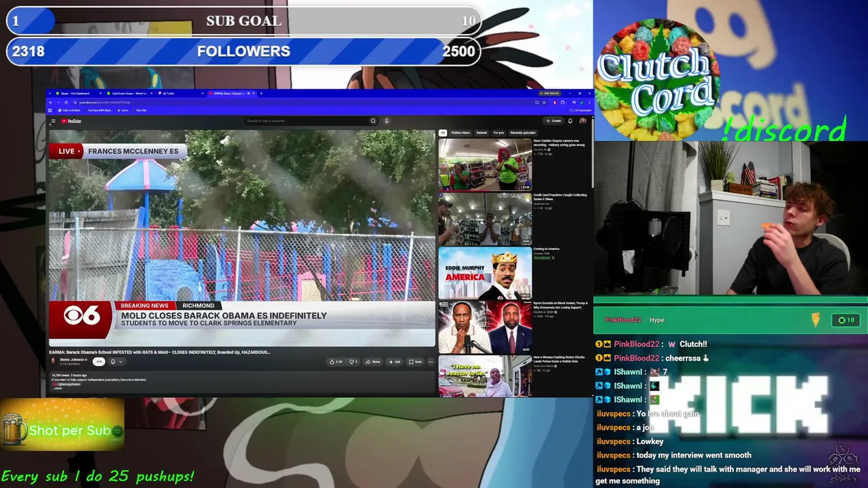Open the Byron Donalds video thumbnail
This screenshot has width=868, height=488.
pyautogui.click(x=485, y=327)
